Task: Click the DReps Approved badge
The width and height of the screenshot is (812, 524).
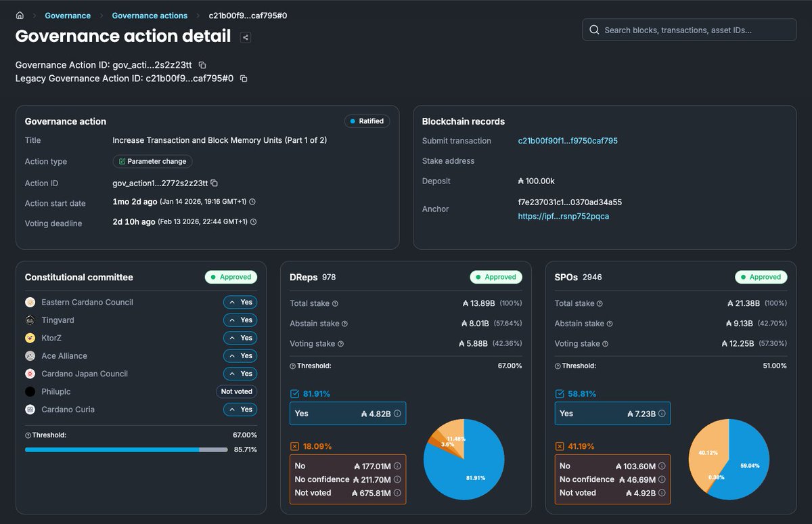Action: pyautogui.click(x=496, y=277)
